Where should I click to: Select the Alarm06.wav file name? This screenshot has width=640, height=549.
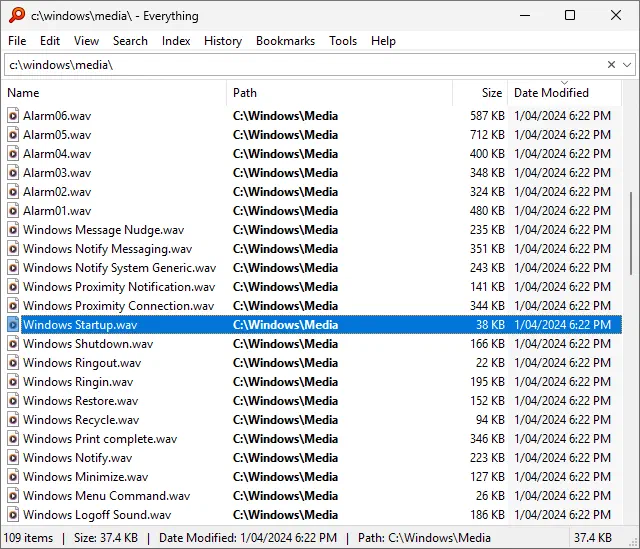(x=57, y=116)
